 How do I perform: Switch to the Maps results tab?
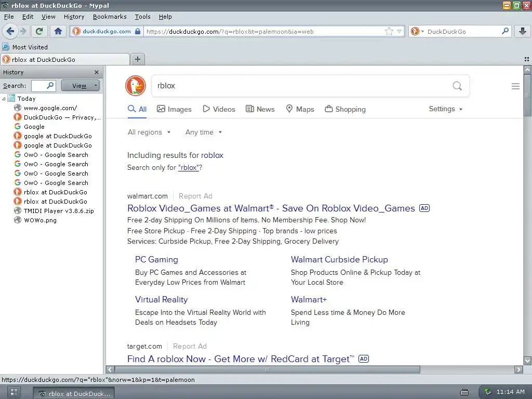coord(300,109)
